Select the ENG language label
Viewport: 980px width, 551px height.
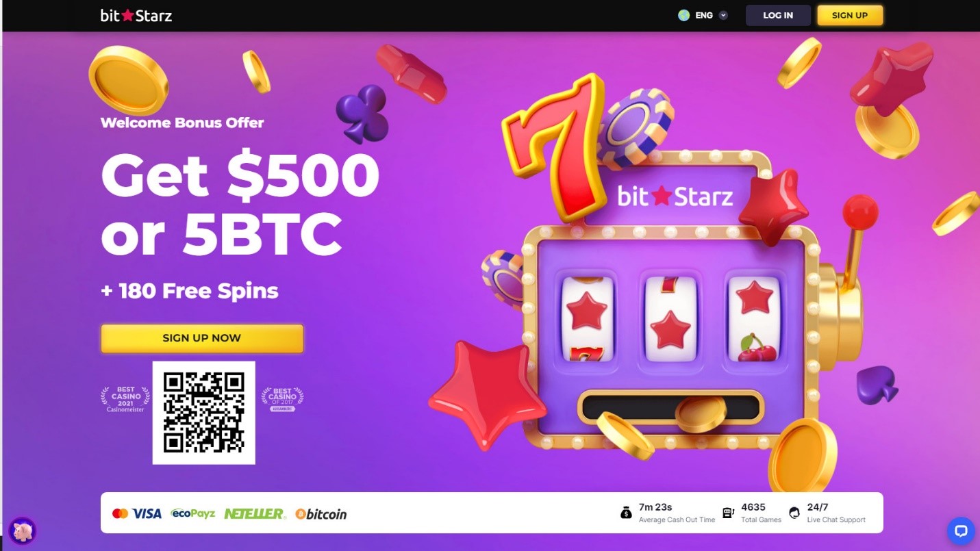coord(704,15)
